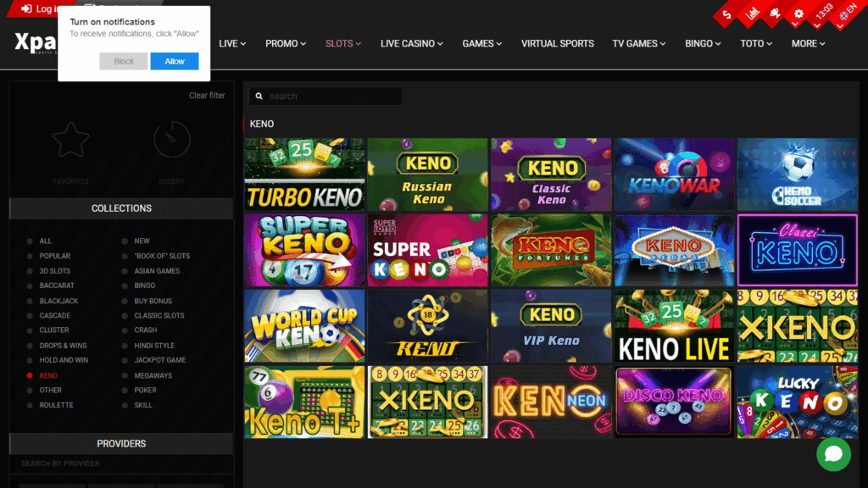The width and height of the screenshot is (868, 488).
Task: Open the live chat bubble
Action: coord(833,454)
